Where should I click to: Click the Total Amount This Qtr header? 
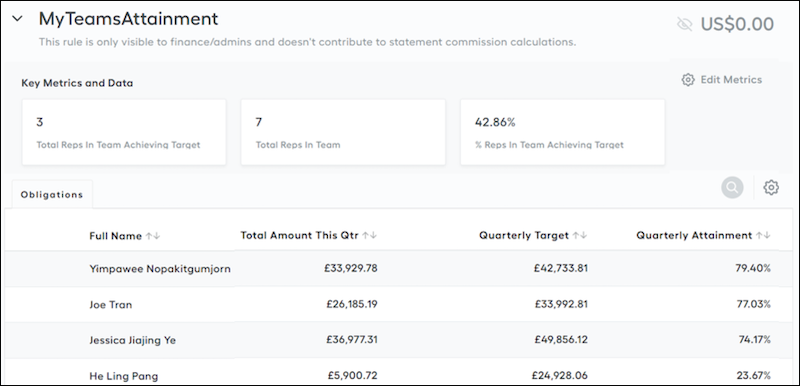[x=299, y=235]
